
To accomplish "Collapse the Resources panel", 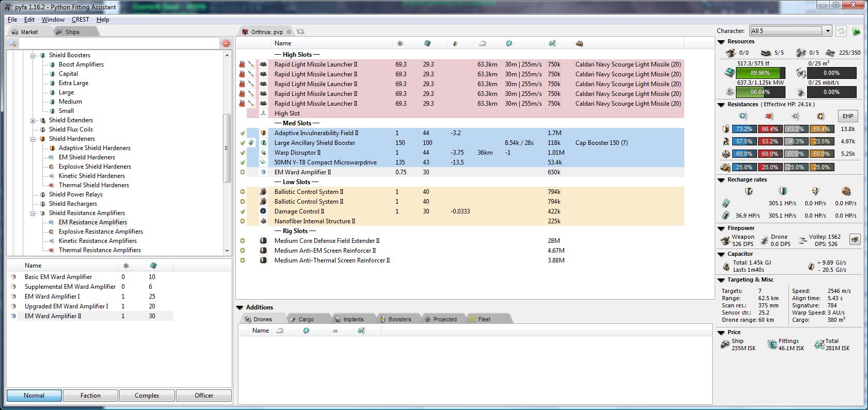I will (x=721, y=42).
